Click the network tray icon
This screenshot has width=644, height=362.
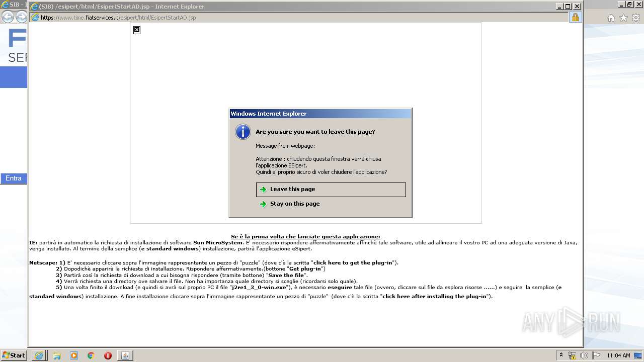[572, 355]
